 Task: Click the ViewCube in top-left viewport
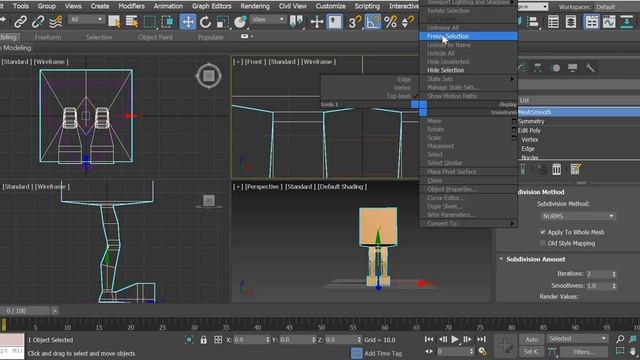pyautogui.click(x=209, y=76)
